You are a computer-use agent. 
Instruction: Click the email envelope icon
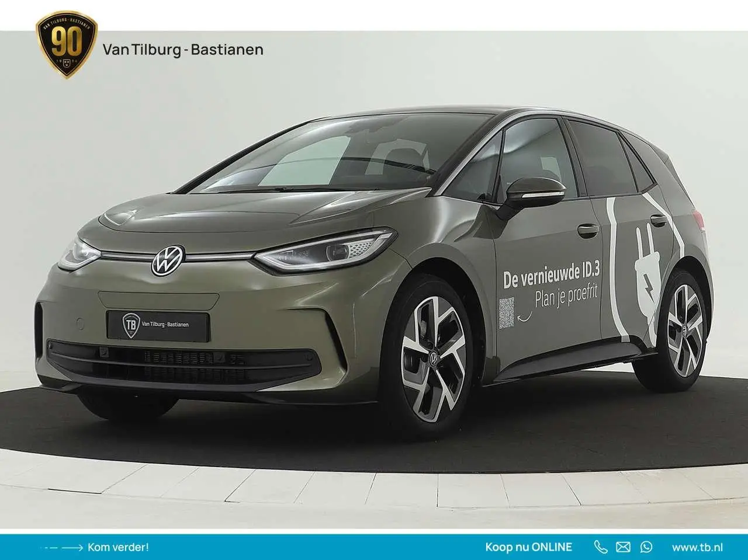(x=624, y=547)
